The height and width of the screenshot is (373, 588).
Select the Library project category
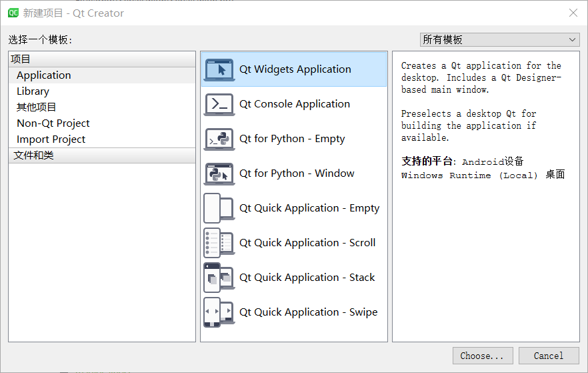[x=33, y=91]
